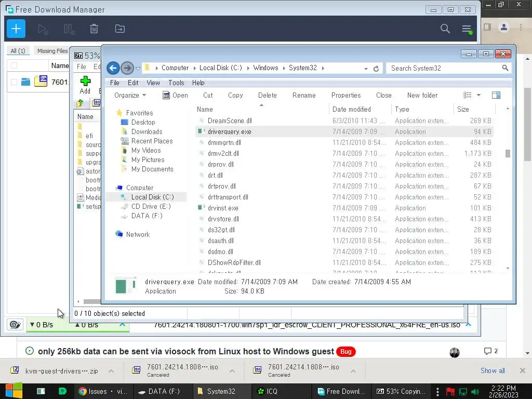Open the Organize dropdown

[130, 96]
